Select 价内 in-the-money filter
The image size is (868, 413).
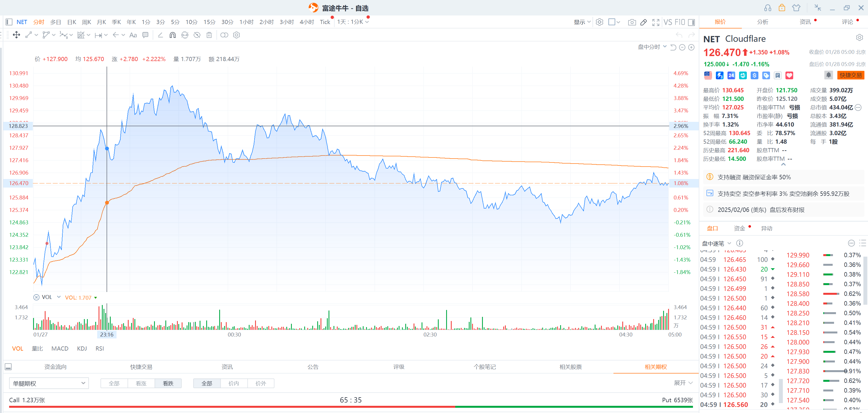coord(234,383)
